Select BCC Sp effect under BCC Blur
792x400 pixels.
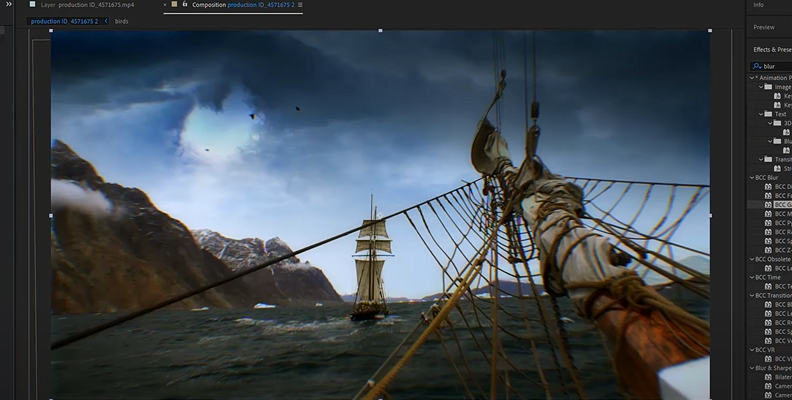click(x=782, y=241)
